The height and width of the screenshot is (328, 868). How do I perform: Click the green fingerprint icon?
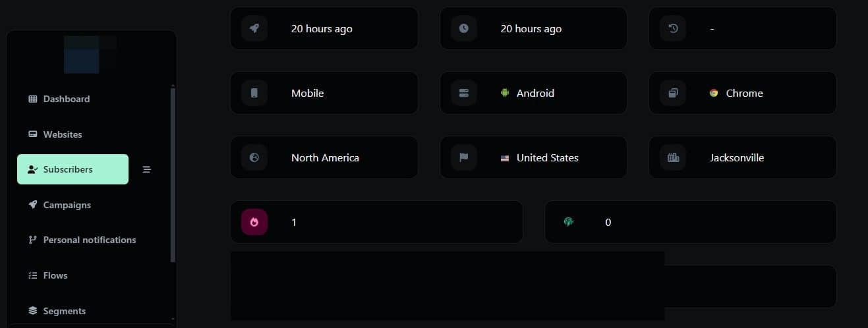pyautogui.click(x=569, y=222)
